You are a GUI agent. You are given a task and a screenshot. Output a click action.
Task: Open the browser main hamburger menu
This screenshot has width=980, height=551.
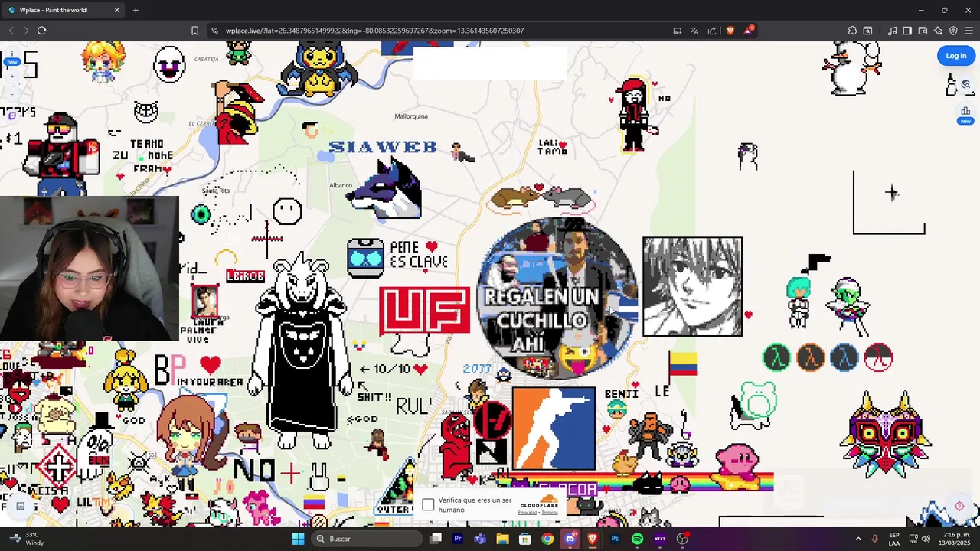click(969, 31)
